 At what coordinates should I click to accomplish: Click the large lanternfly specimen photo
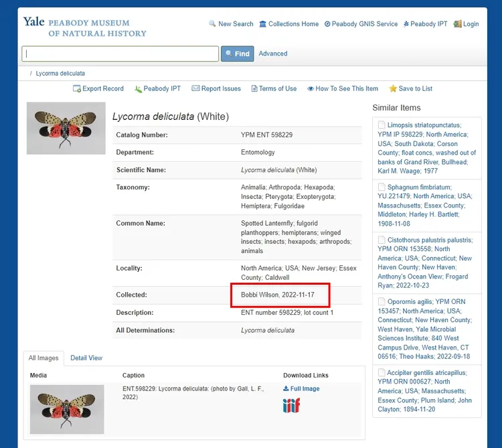[x=66, y=128]
